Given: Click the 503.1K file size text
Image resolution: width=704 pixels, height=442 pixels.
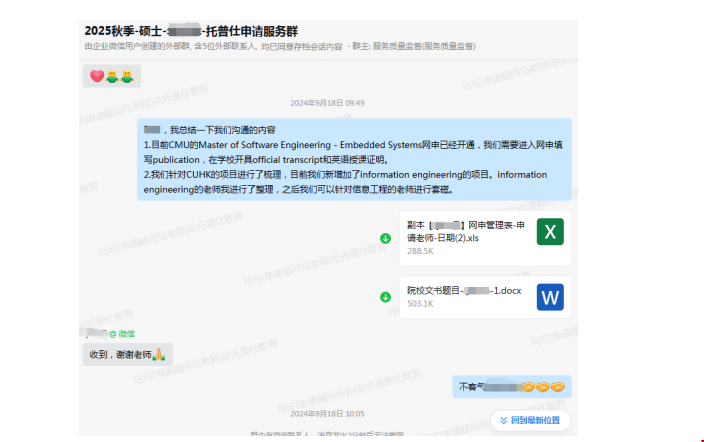Looking at the screenshot, I should click(x=420, y=304).
